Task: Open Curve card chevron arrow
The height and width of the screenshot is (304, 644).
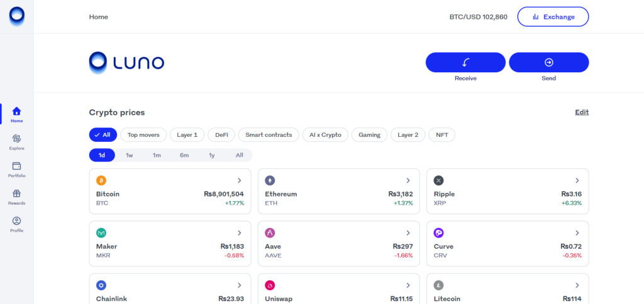Action: click(577, 233)
